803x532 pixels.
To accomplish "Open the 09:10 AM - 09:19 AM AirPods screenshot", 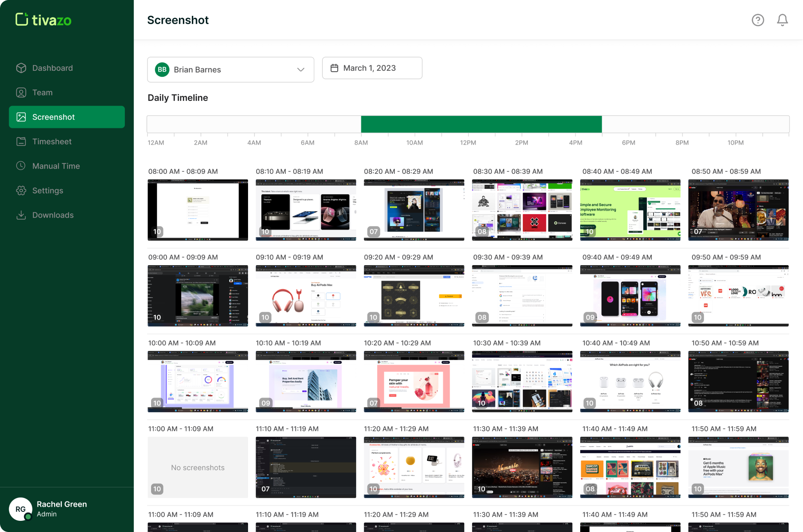I will [306, 296].
